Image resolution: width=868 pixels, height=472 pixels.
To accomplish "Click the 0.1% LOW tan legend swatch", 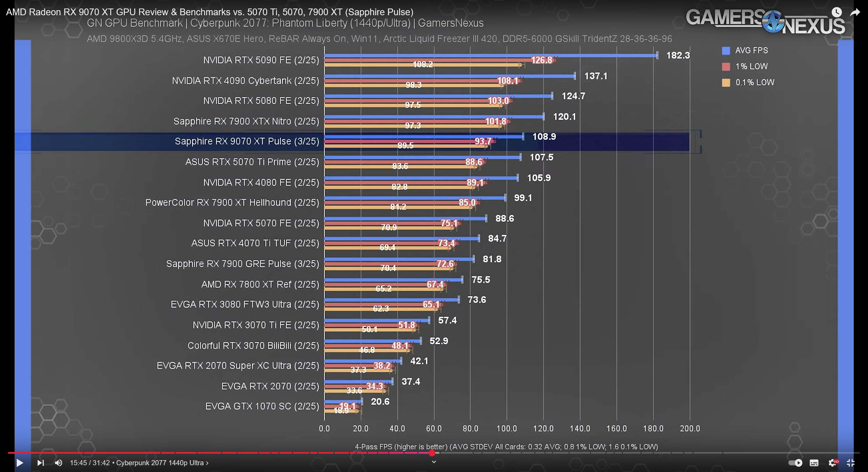I will [726, 83].
